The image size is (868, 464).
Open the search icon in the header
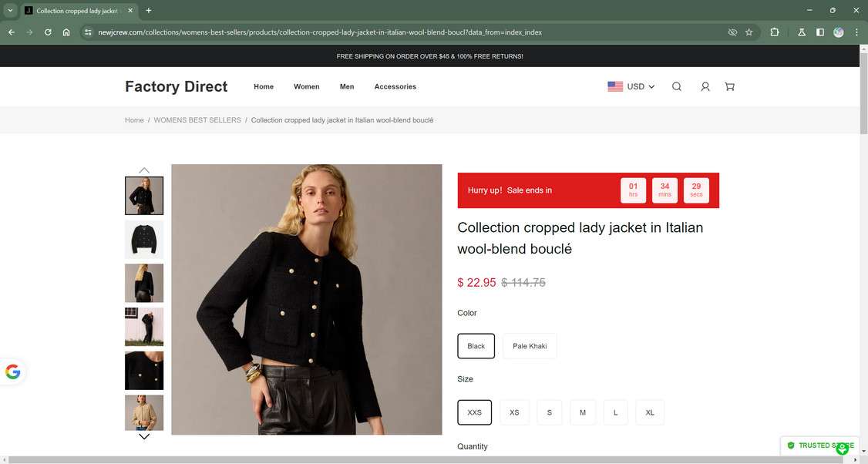tap(676, 86)
